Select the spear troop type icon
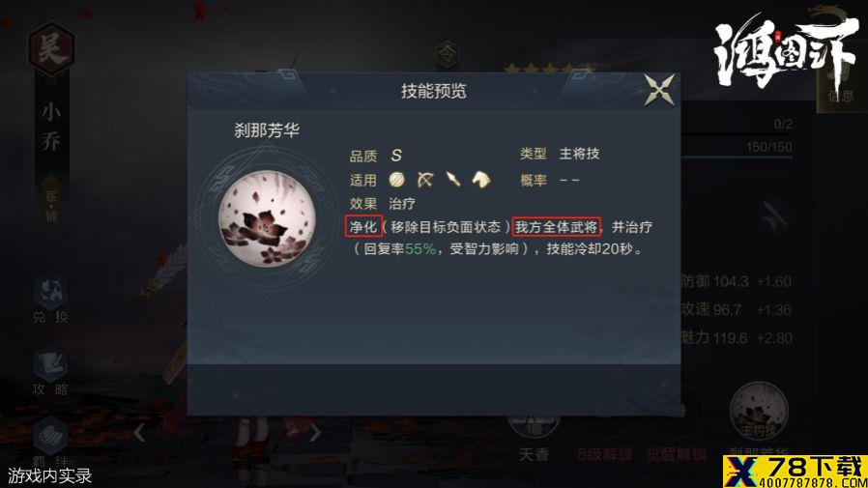The image size is (868, 488). 452,180
